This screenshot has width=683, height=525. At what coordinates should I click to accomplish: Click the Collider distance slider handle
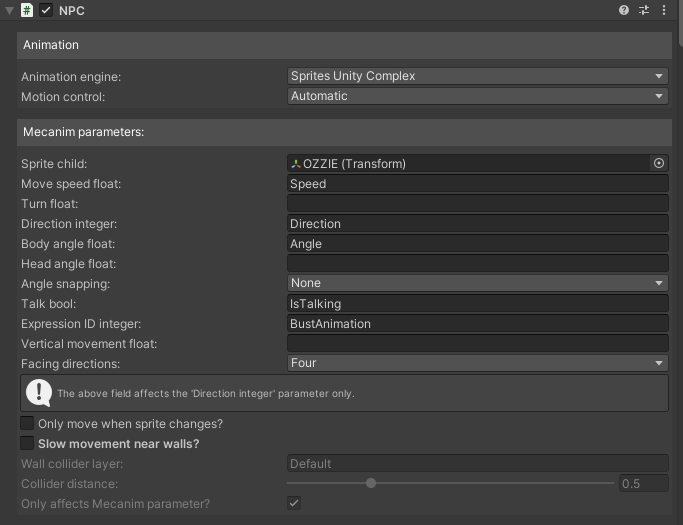(371, 483)
